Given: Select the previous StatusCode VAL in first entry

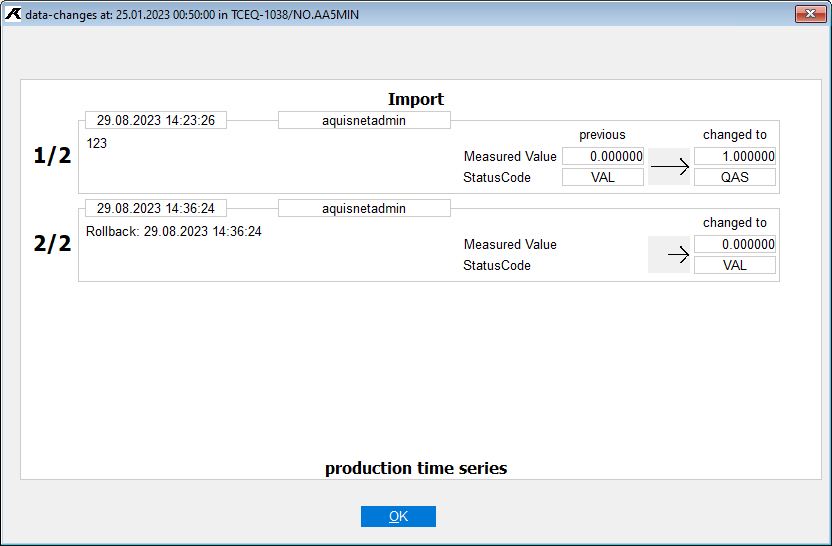Looking at the screenshot, I should (603, 177).
